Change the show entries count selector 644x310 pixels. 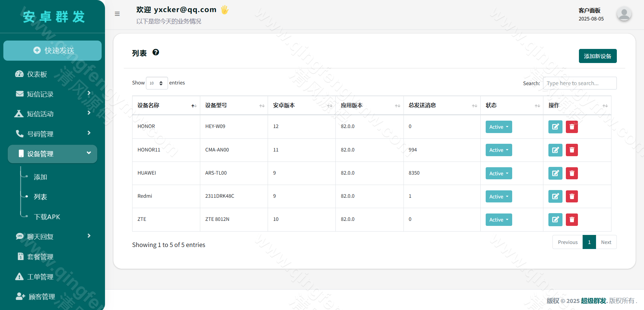coord(157,83)
